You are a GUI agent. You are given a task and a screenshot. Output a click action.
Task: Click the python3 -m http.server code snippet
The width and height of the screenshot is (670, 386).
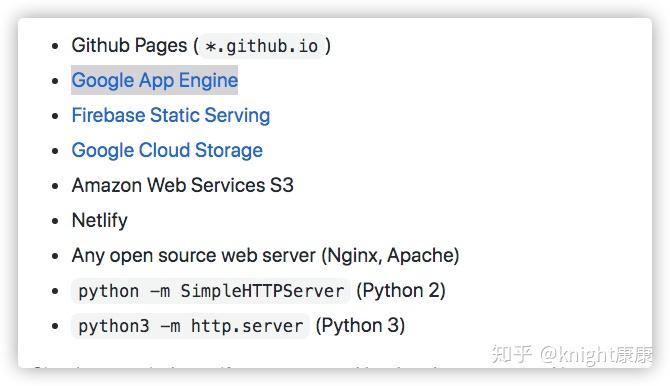tap(191, 326)
